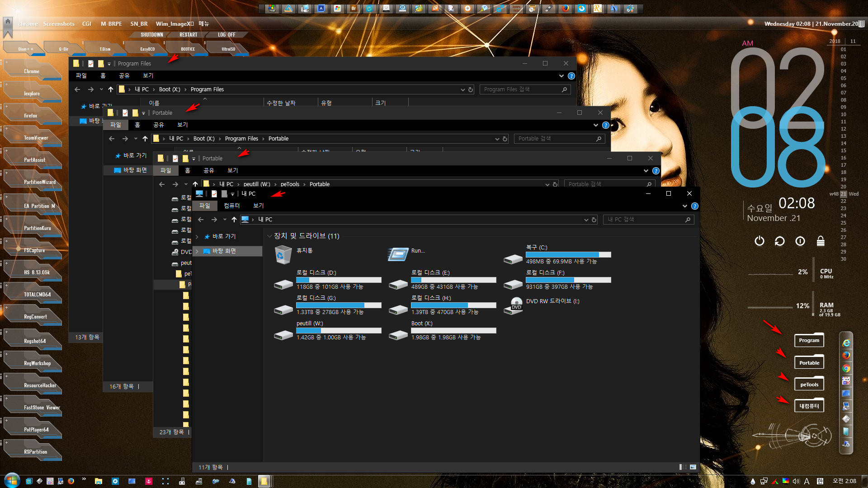
Task: Launch BOOTICE from the top tab row
Action: click(188, 49)
